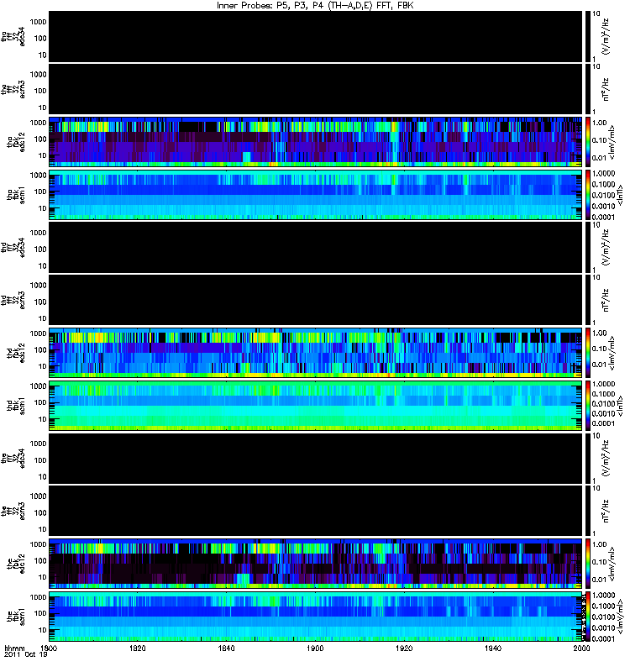Click the '1900' time axis label
The image size is (630, 672).
point(316,648)
